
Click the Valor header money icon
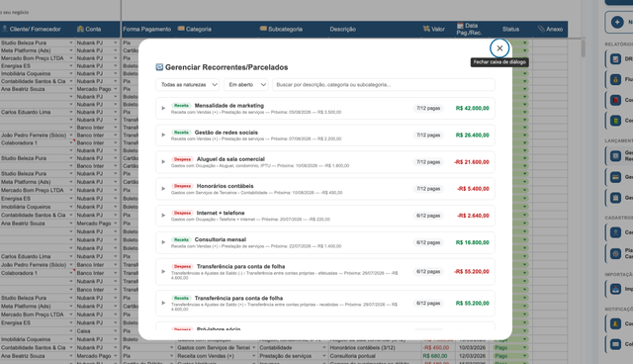point(426,29)
